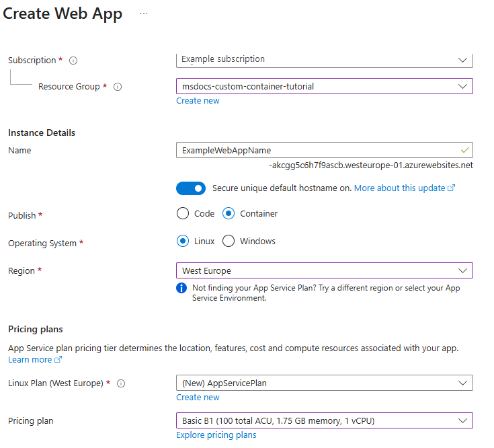
Task: Open the Region dropdown
Action: [x=324, y=270]
